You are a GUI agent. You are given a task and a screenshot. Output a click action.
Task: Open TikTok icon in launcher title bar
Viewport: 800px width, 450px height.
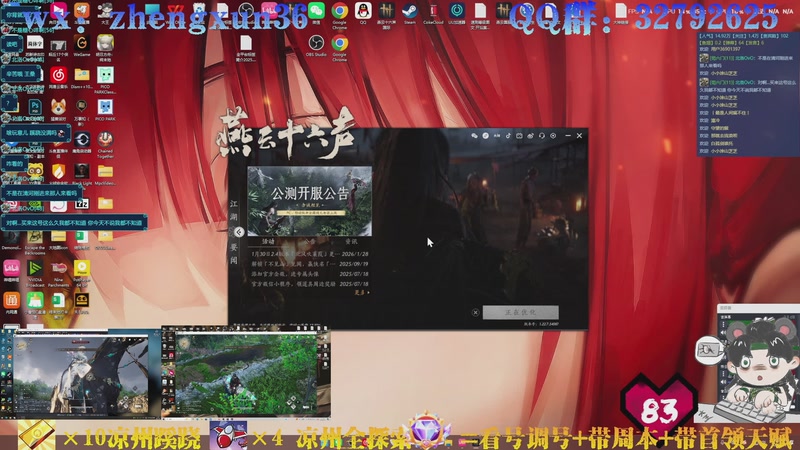coord(508,136)
